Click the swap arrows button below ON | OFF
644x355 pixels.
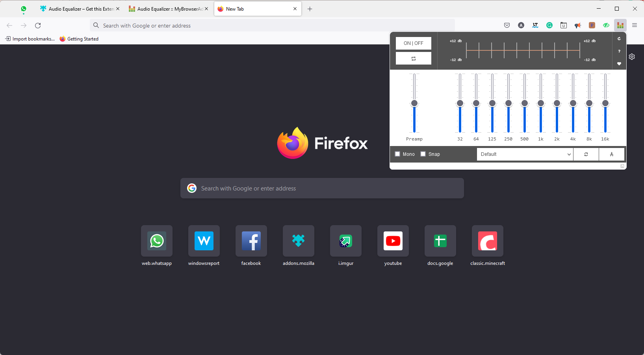(x=414, y=58)
